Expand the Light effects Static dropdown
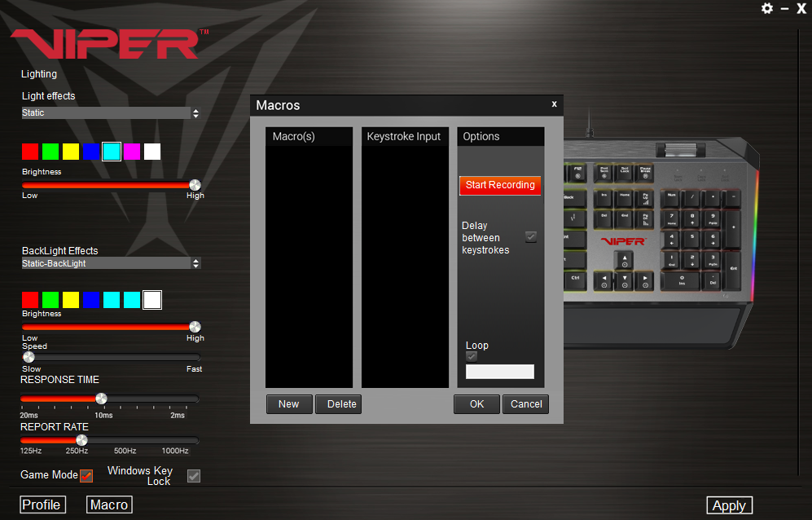This screenshot has height=520, width=812. click(x=195, y=113)
